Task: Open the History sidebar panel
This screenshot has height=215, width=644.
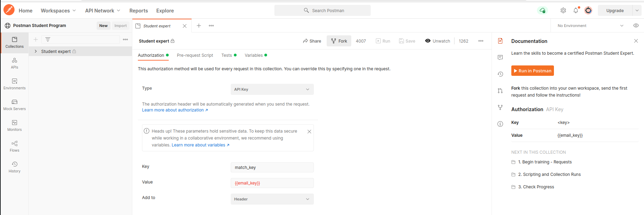Action: (x=15, y=167)
